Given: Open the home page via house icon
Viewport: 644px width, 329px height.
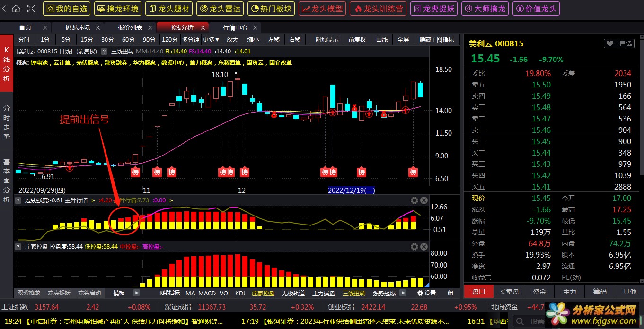Looking at the screenshot, I should point(16,9).
